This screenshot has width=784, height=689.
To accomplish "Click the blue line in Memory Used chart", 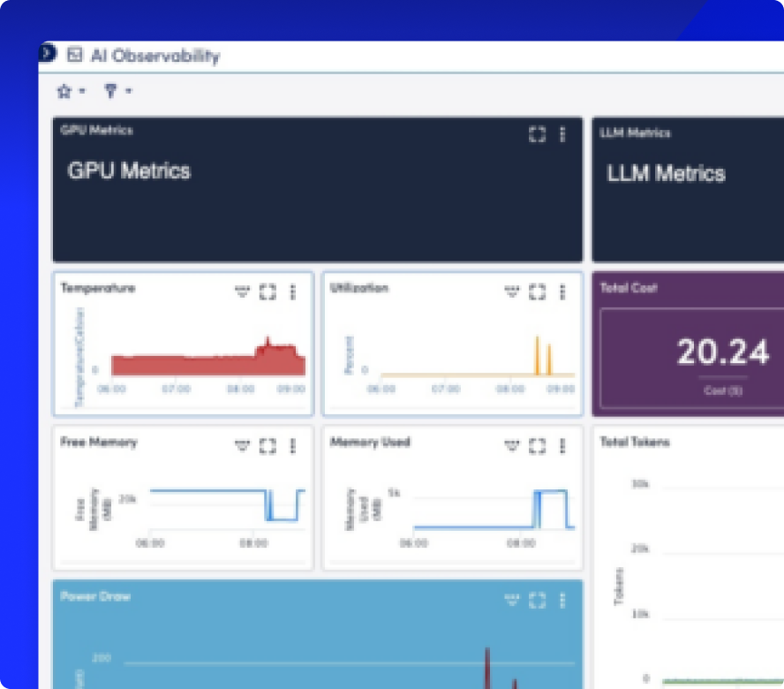I will click(494, 510).
